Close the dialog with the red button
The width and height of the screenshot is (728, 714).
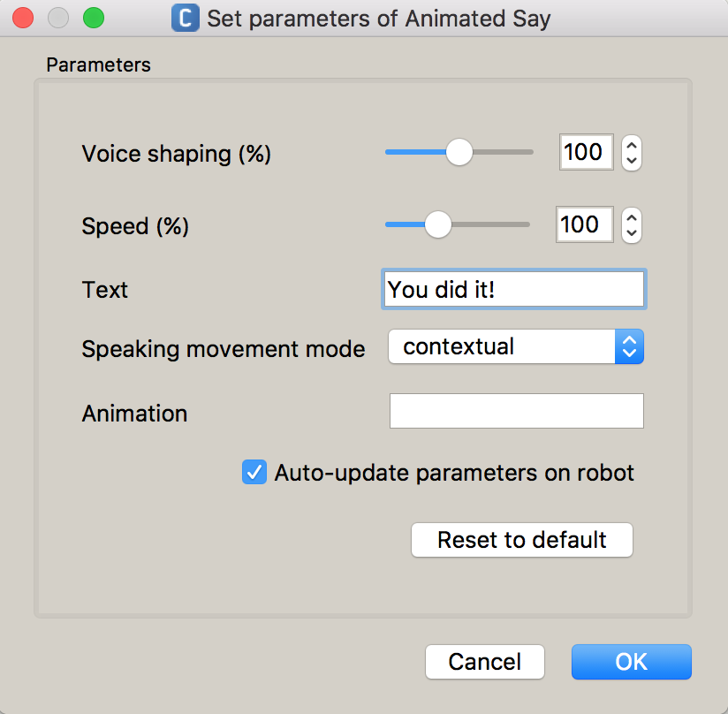click(23, 18)
